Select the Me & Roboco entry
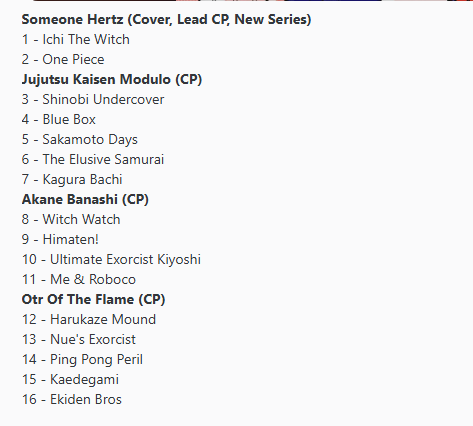 pyautogui.click(x=79, y=280)
